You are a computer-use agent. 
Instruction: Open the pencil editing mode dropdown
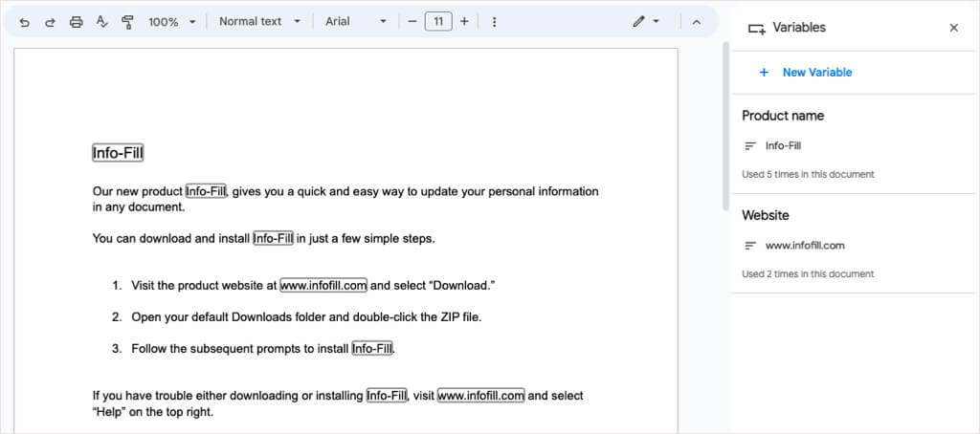[646, 21]
